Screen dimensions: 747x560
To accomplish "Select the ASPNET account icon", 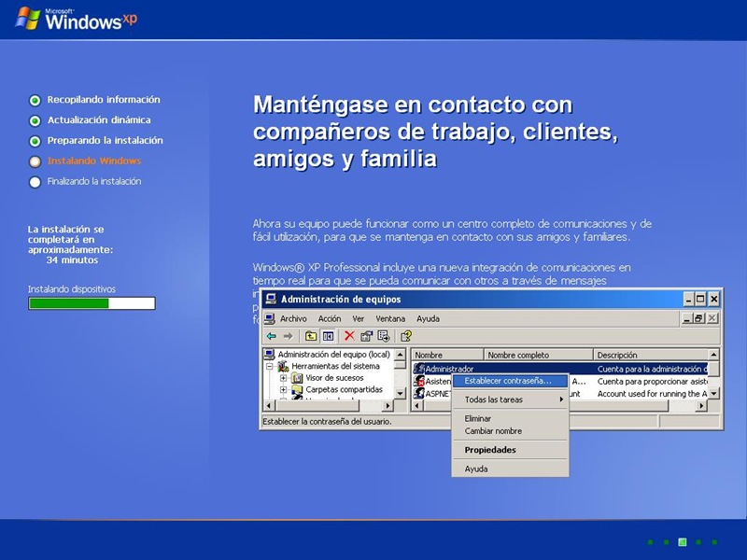I will click(x=419, y=393).
